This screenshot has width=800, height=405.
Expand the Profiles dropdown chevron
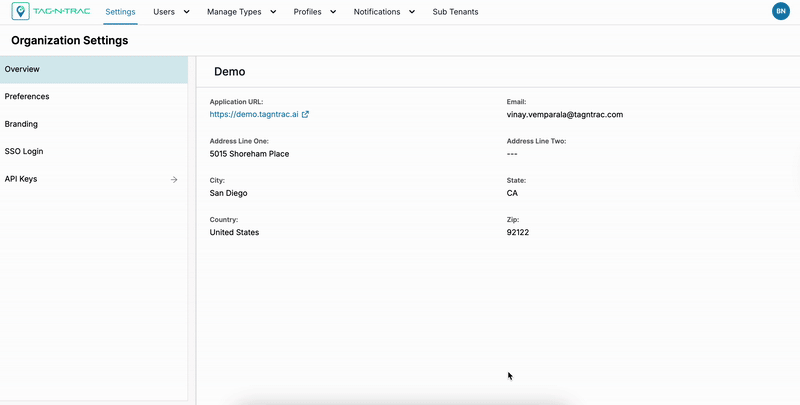point(333,12)
